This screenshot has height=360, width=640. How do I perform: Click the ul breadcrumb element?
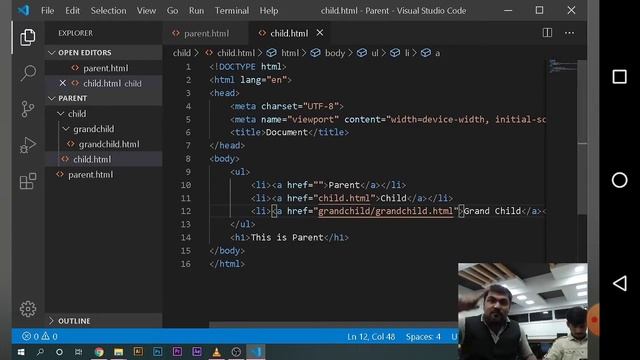click(x=368, y=53)
